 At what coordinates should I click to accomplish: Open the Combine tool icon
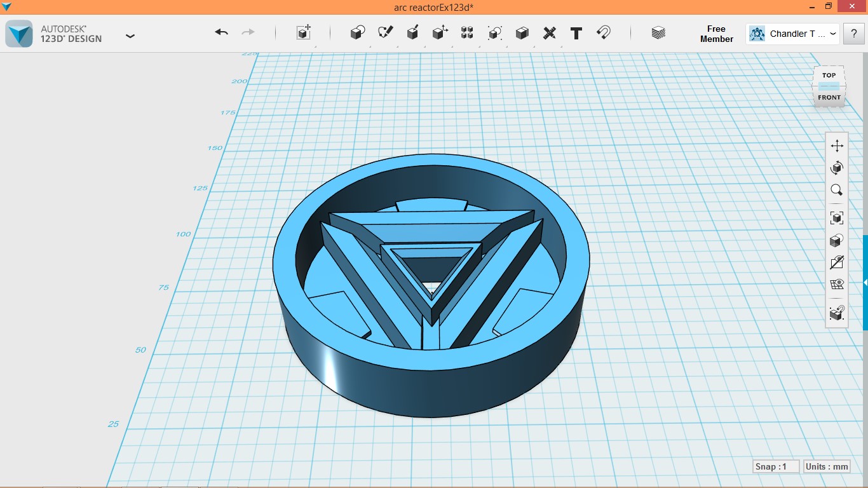(x=522, y=32)
